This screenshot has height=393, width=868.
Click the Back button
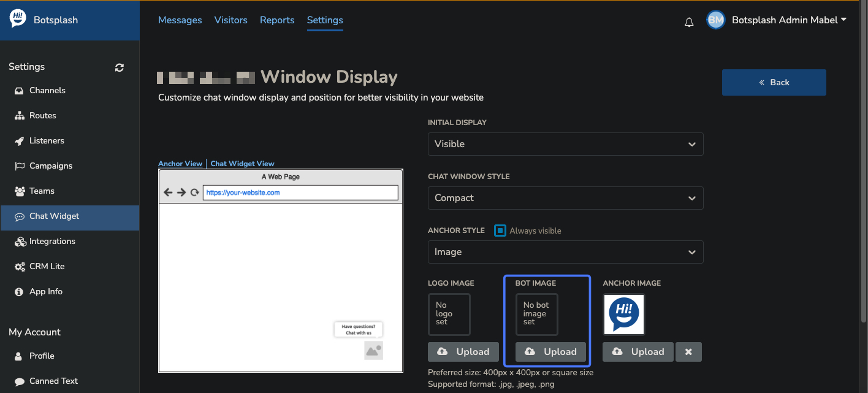[x=774, y=82]
